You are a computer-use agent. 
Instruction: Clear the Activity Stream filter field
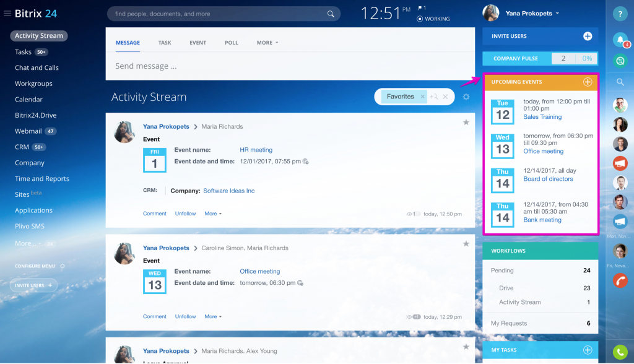click(445, 97)
